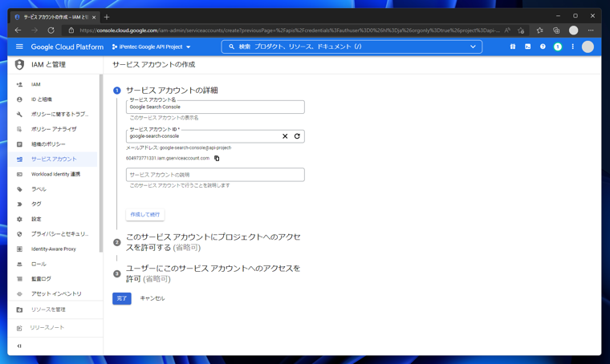Click the service account description field
The width and height of the screenshot is (610, 364).
tap(215, 175)
